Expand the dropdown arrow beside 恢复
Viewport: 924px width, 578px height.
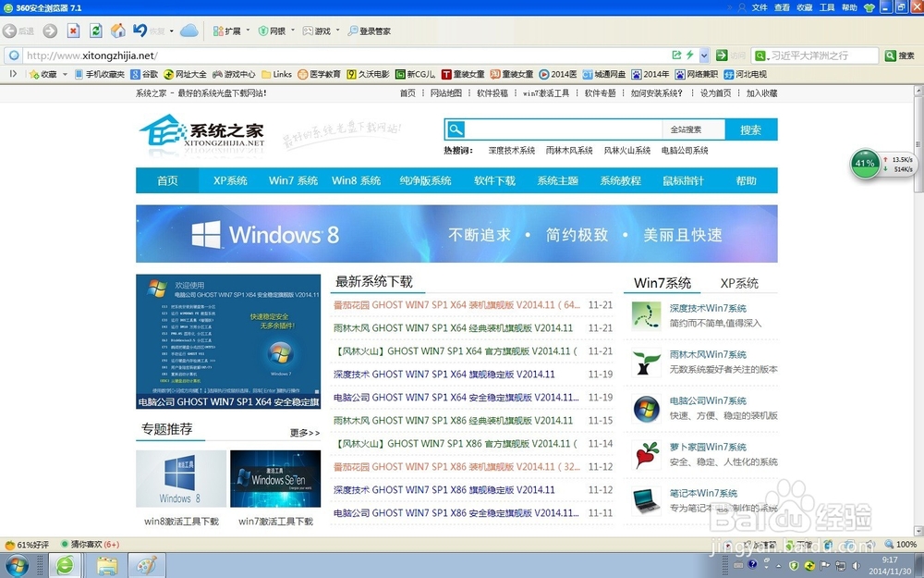pos(172,31)
